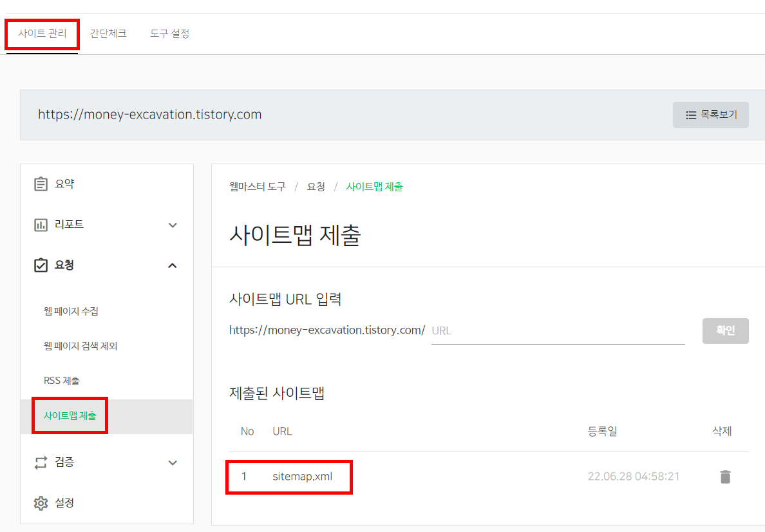Click registration date 22.06.28 04:58:21

pos(633,477)
